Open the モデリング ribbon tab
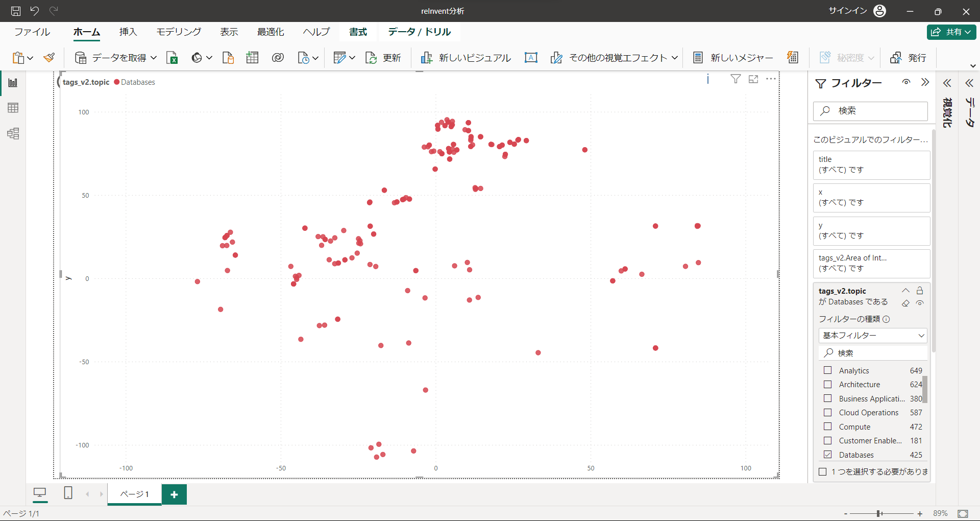This screenshot has height=521, width=980. click(179, 32)
